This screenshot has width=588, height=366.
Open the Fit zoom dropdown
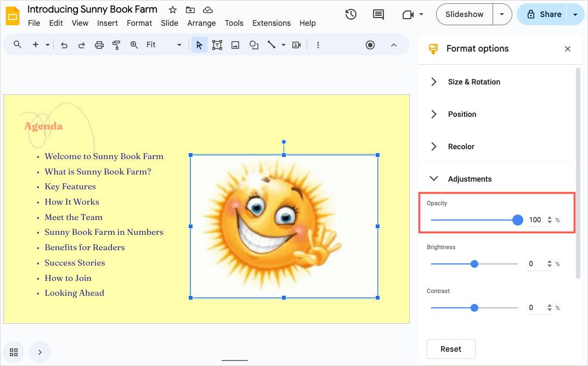[163, 45]
